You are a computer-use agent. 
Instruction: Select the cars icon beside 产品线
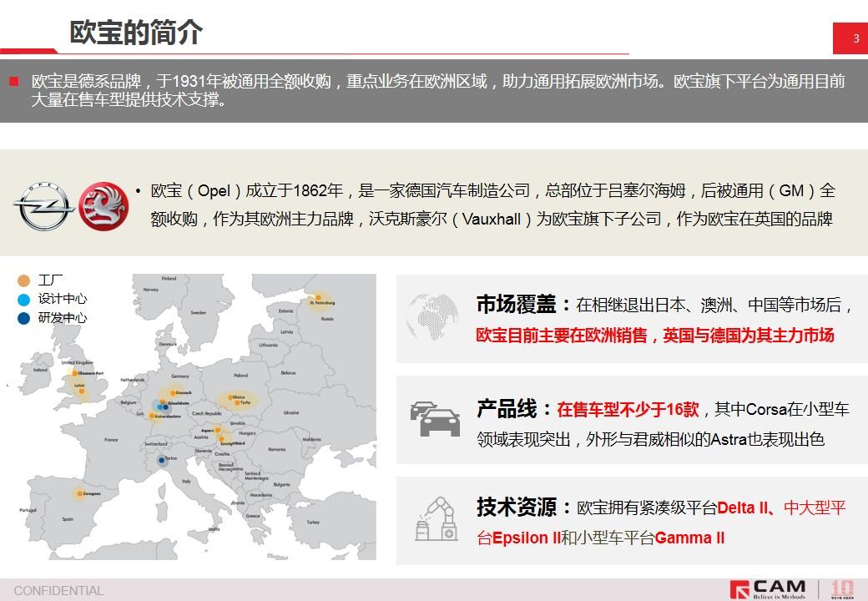[x=435, y=418]
